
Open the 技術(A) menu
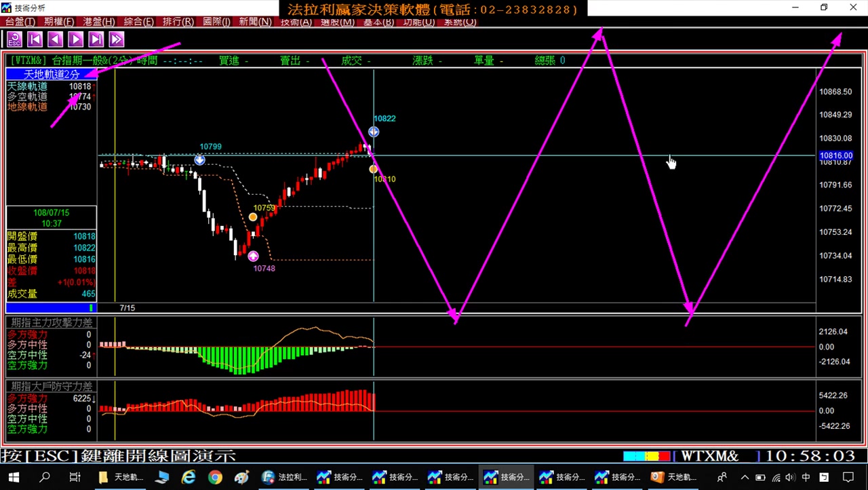coord(296,22)
